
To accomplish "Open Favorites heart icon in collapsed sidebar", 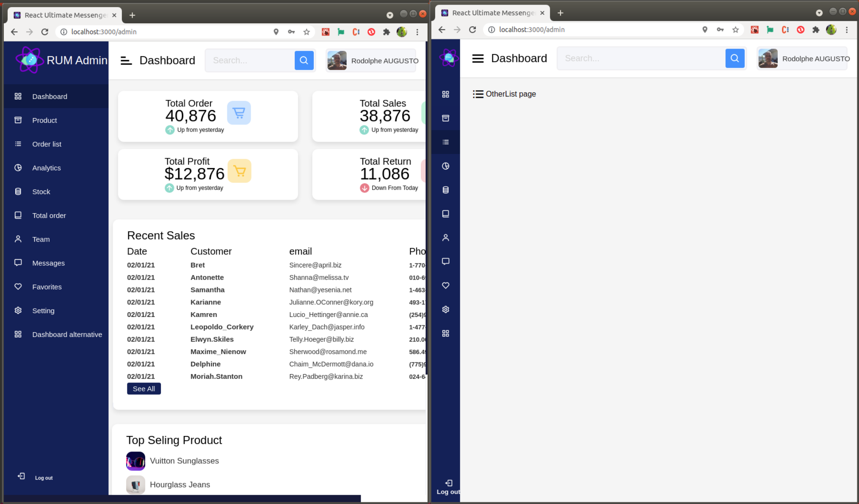I will (445, 286).
